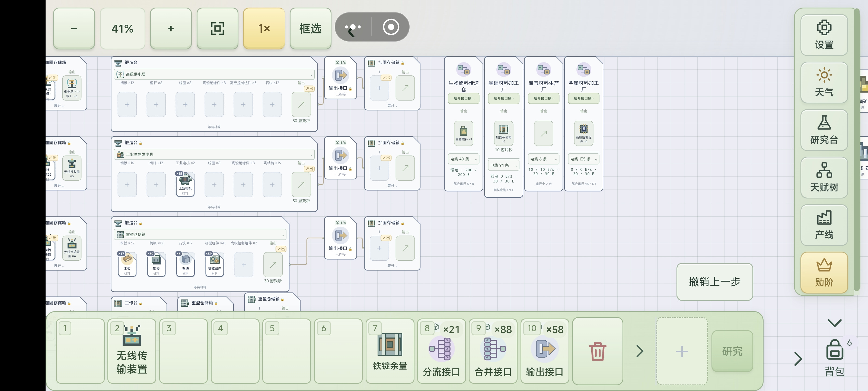The height and width of the screenshot is (391, 868).
Task: Open the 研究台 research station
Action: tap(824, 130)
